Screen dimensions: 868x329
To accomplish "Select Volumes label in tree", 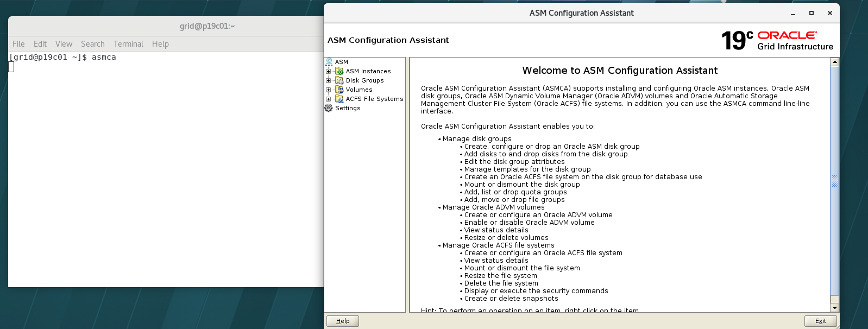I will pyautogui.click(x=359, y=90).
